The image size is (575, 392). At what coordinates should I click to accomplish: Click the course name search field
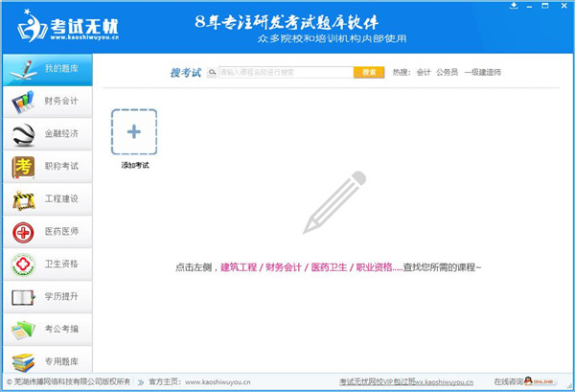coord(286,72)
